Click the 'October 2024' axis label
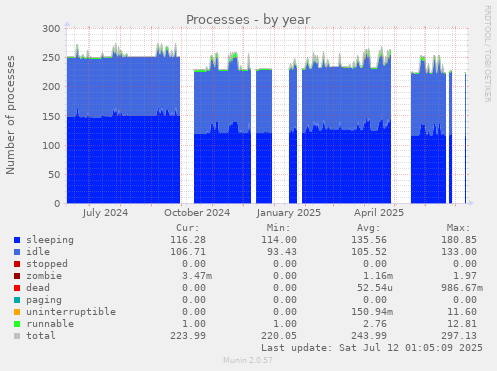The width and height of the screenshot is (497, 371). click(x=197, y=213)
